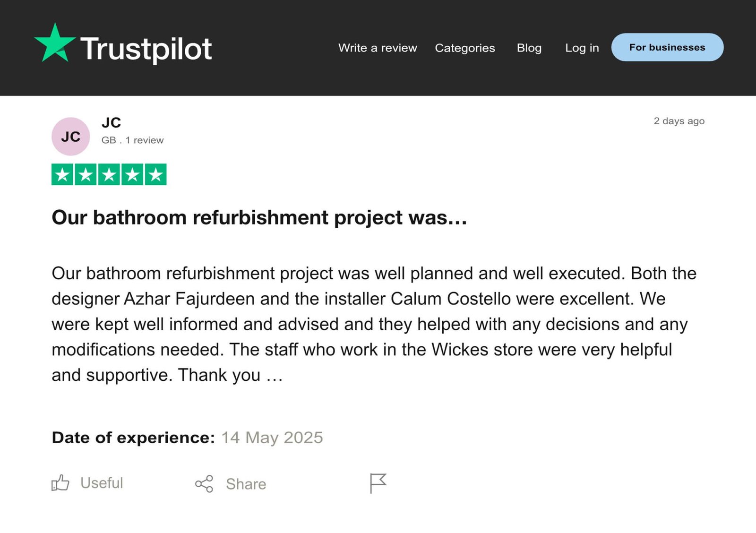Screen dimensions: 756x533
Task: Open the Categories menu item
Action: (465, 48)
